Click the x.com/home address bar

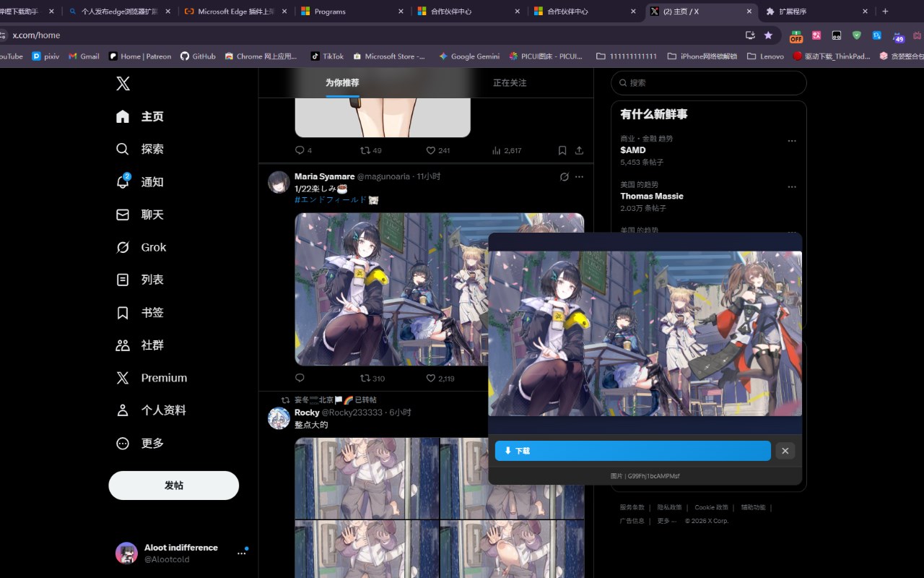coord(375,35)
